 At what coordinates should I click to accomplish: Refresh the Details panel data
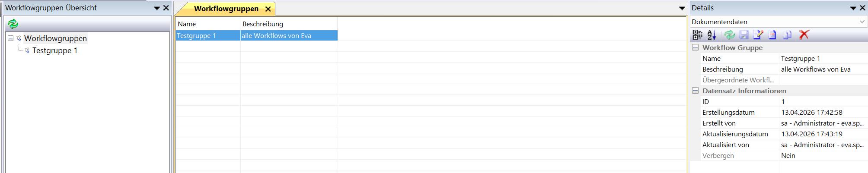729,35
